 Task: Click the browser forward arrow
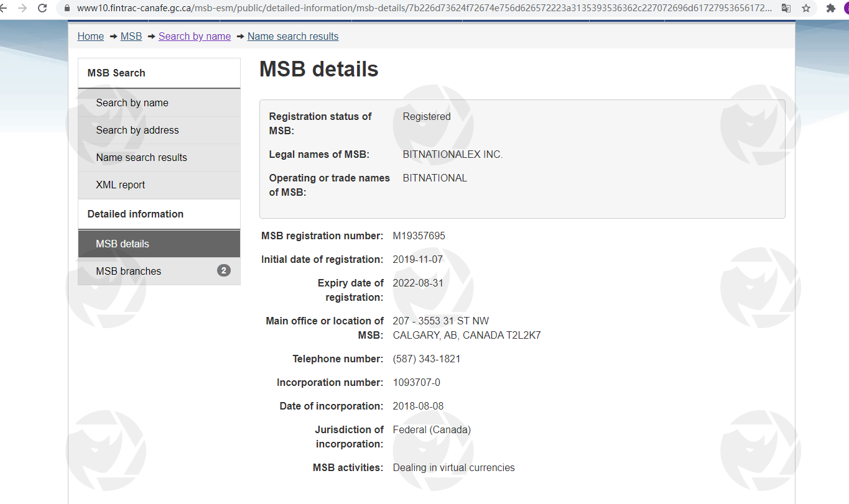[x=22, y=8]
